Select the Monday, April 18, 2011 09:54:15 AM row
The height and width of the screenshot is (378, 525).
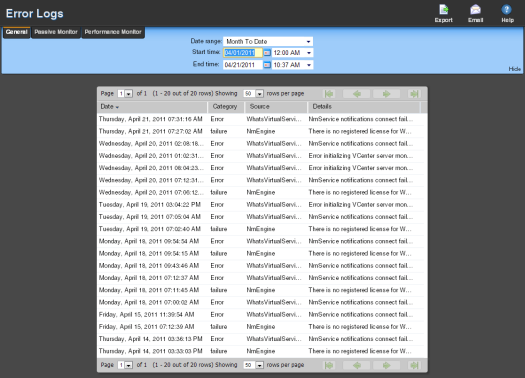260,253
